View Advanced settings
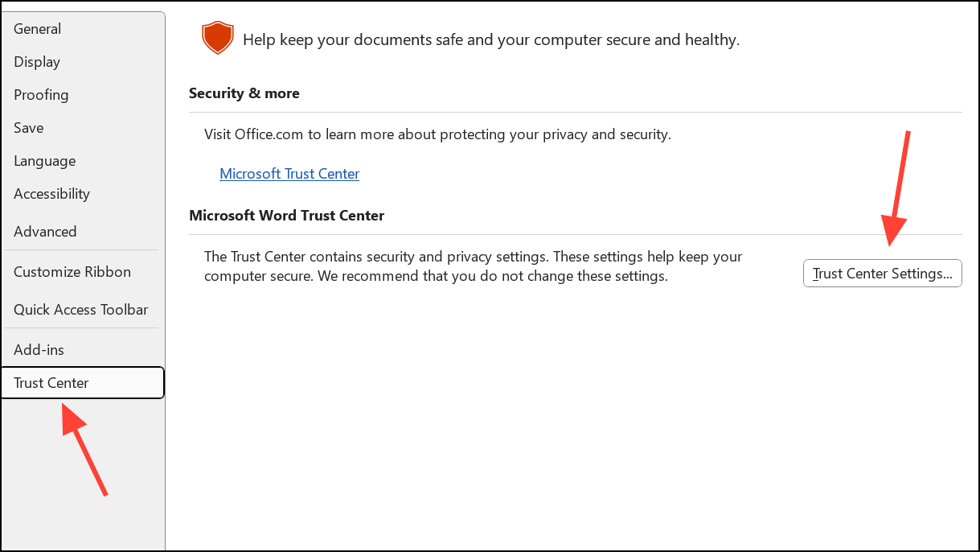The image size is (980, 552). coord(45,231)
